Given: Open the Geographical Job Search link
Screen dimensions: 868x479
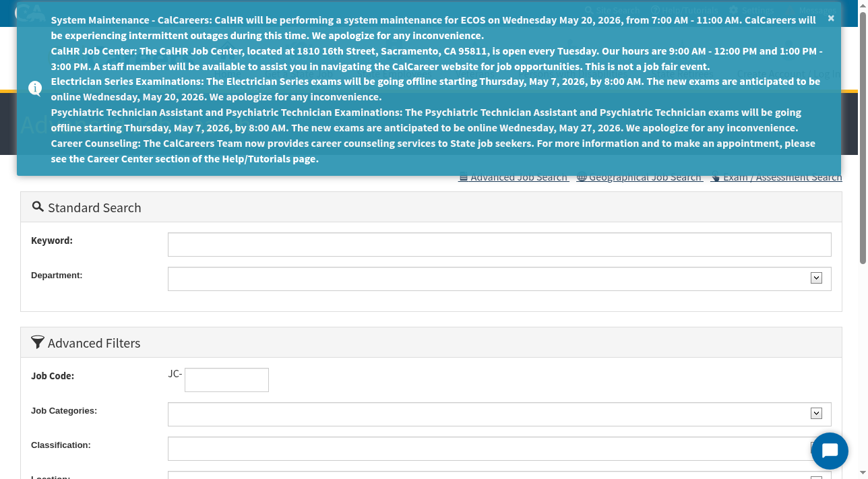Looking at the screenshot, I should coord(640,177).
